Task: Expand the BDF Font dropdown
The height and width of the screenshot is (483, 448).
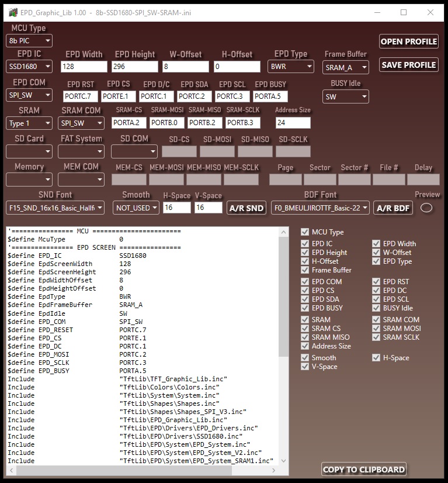Action: pyautogui.click(x=320, y=208)
